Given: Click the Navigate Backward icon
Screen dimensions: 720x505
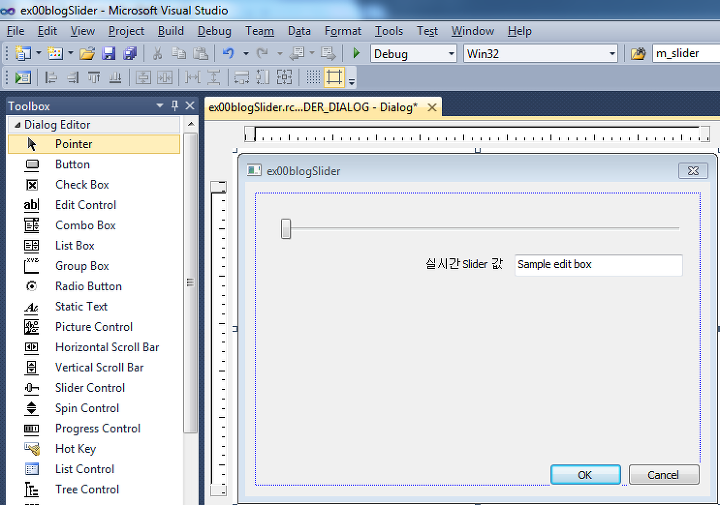Looking at the screenshot, I should point(297,54).
